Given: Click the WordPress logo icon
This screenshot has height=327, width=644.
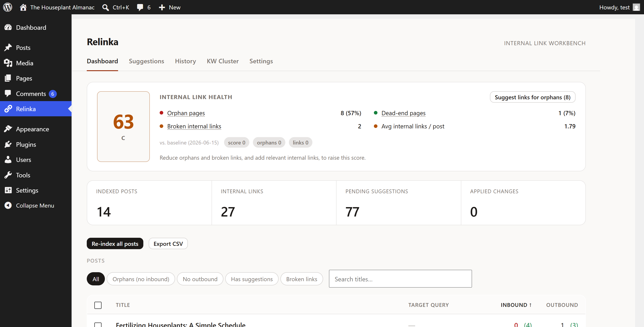Looking at the screenshot, I should [x=8, y=7].
